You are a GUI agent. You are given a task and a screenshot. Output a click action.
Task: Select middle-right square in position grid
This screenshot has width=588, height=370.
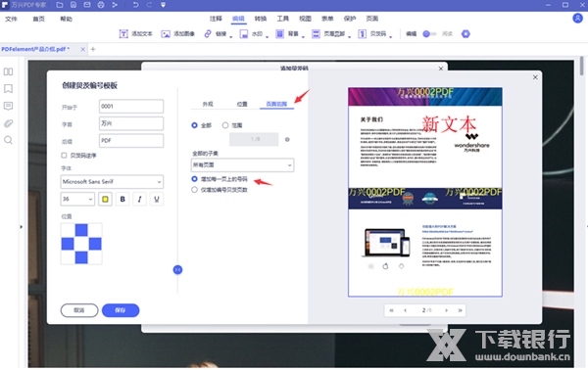(95, 244)
